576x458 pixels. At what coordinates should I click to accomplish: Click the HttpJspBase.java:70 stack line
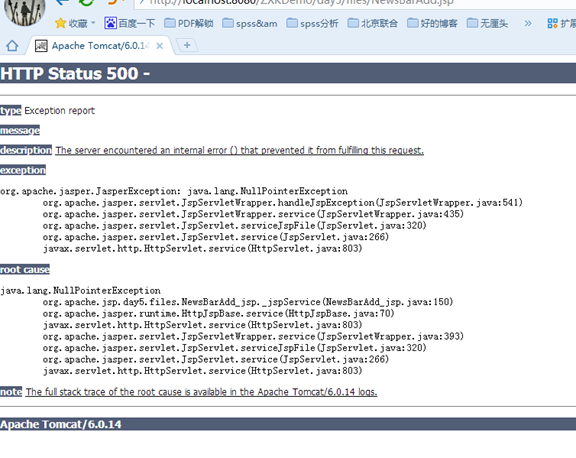tap(219, 314)
